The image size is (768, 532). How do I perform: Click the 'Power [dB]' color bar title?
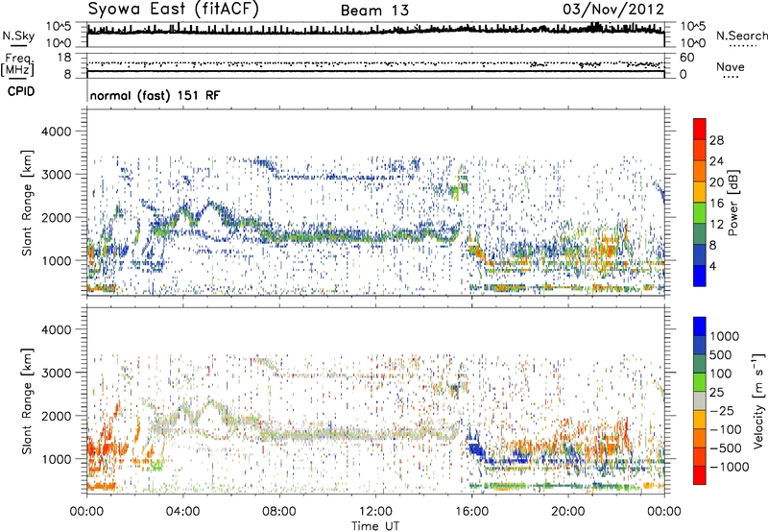coord(733,203)
